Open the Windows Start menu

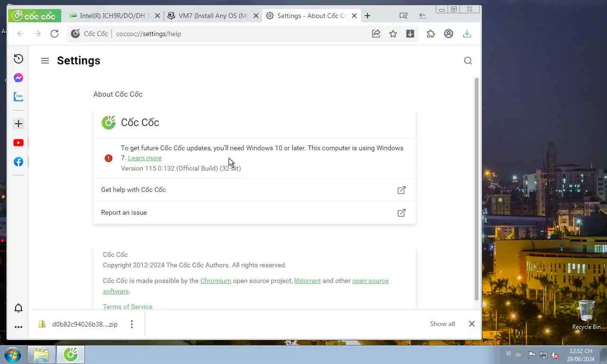[13, 355]
